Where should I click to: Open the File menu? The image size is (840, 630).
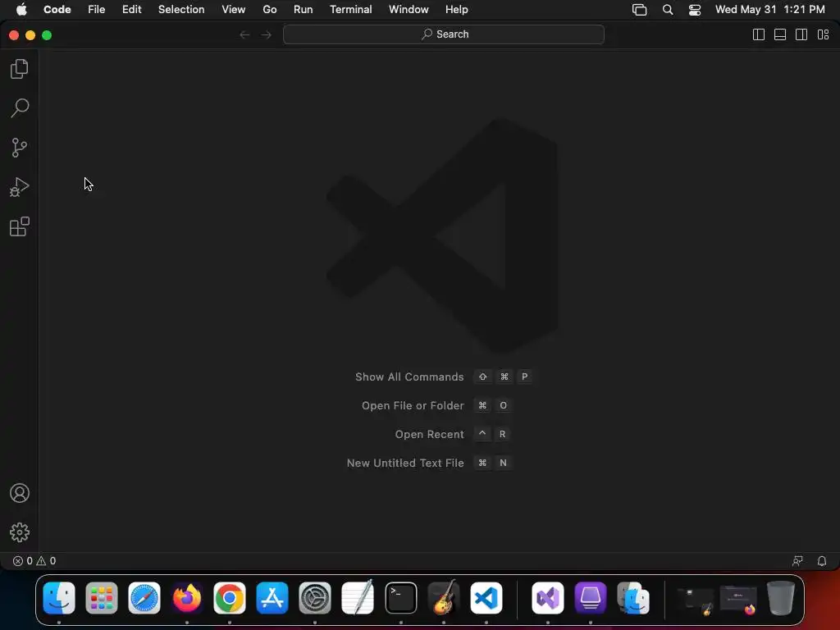pyautogui.click(x=97, y=10)
